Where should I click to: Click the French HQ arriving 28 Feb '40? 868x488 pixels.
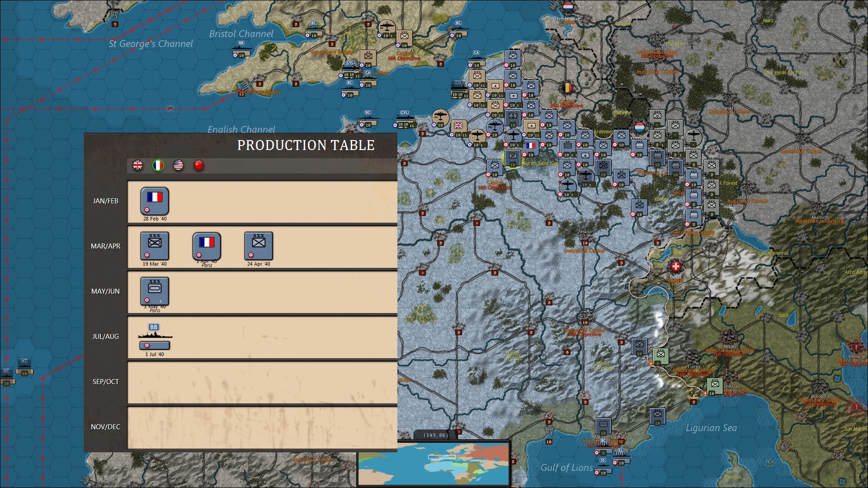(155, 201)
